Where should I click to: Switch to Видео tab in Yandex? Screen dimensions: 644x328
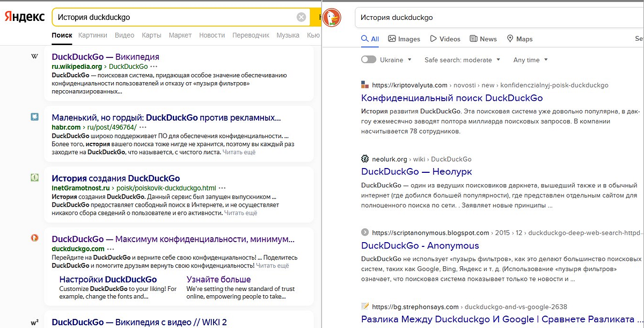tap(125, 35)
